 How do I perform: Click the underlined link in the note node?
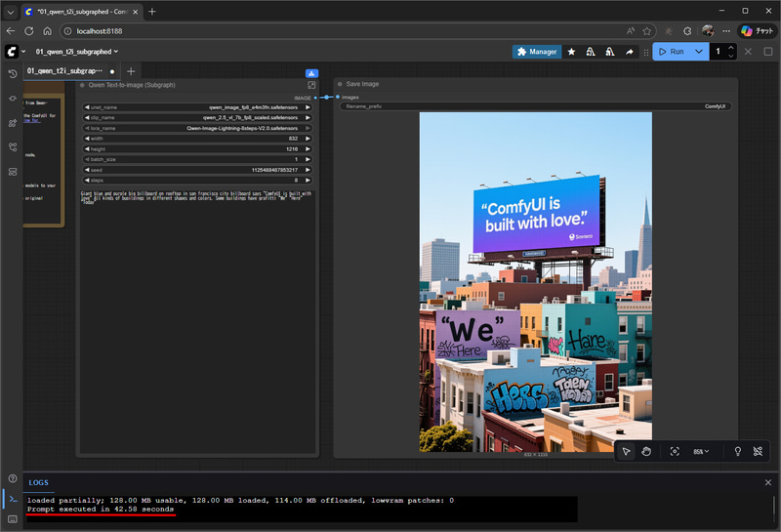[x=32, y=120]
